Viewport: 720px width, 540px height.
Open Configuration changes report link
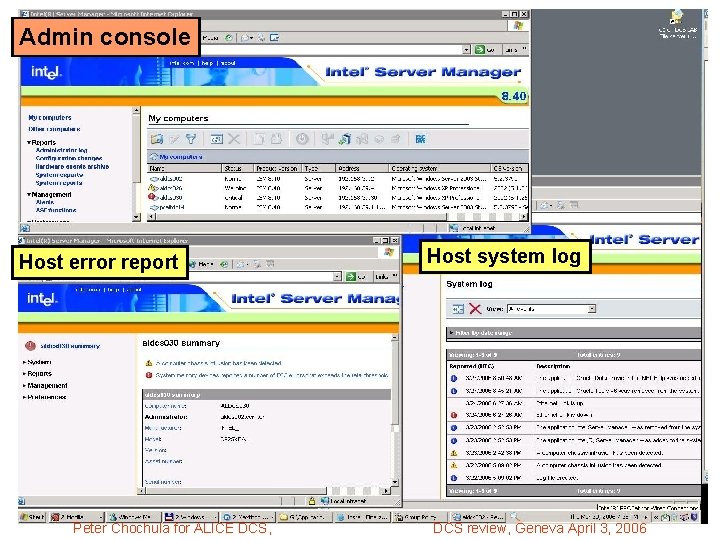[69, 158]
